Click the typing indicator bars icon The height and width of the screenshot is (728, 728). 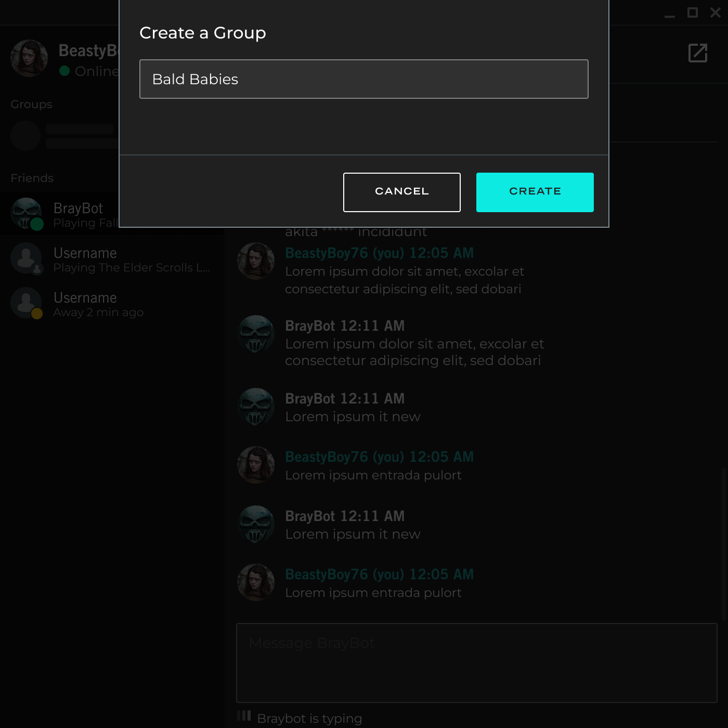click(244, 716)
